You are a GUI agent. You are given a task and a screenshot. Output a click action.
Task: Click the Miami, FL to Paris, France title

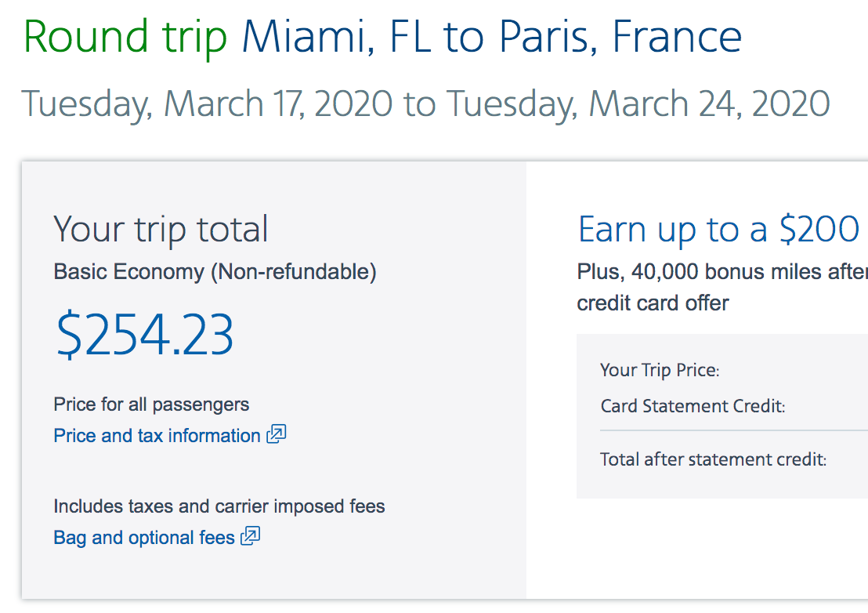point(491,37)
